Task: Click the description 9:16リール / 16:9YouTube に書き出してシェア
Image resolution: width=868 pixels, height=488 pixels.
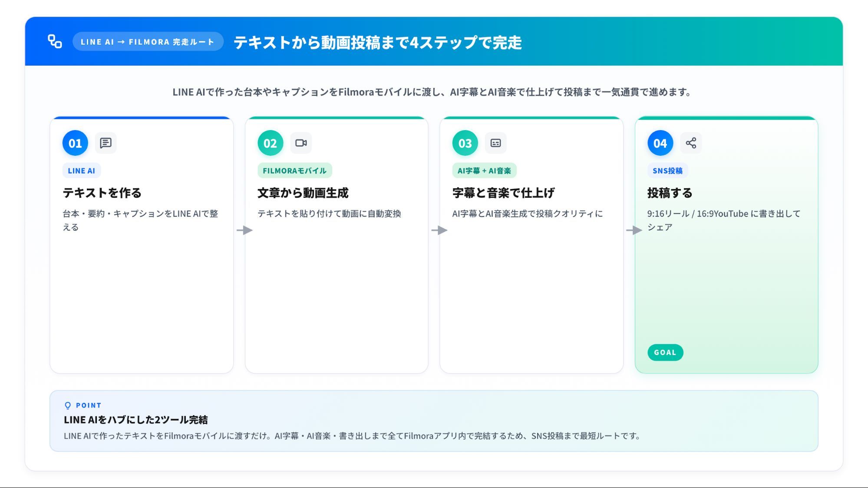Action: tap(723, 220)
